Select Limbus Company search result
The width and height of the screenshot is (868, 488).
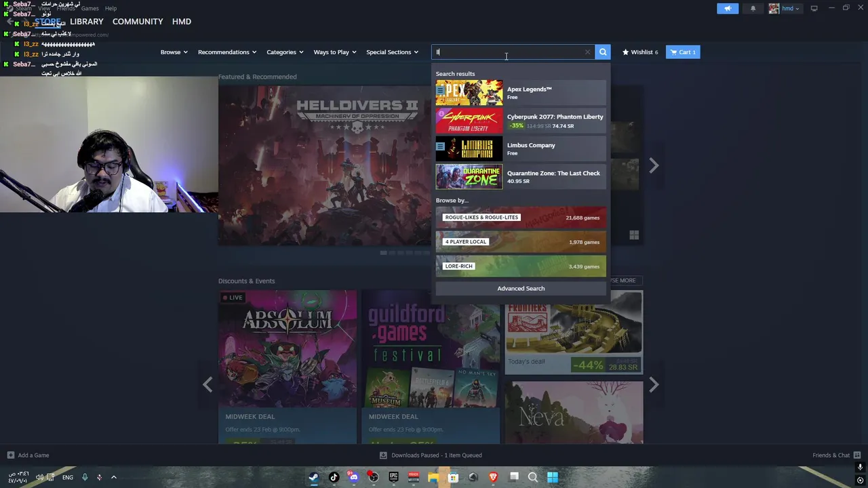click(521, 148)
